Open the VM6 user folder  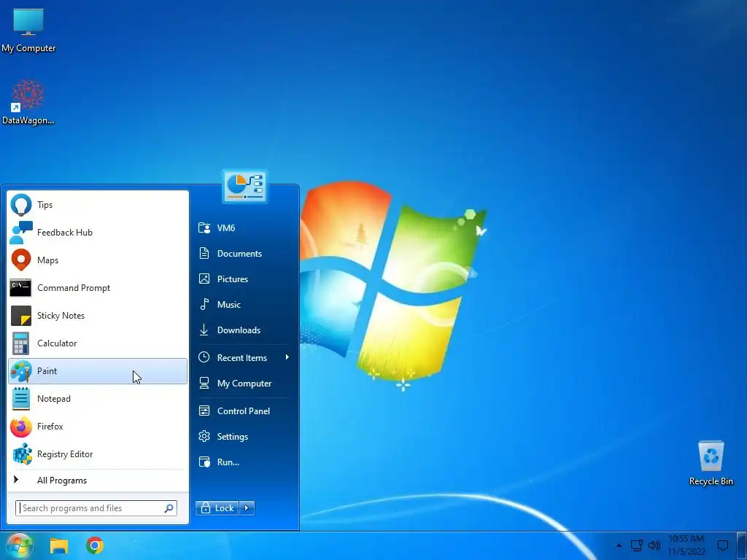(245, 228)
